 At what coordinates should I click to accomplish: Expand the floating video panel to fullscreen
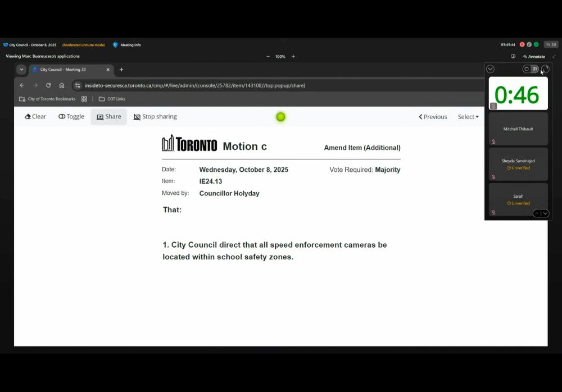coord(545,69)
